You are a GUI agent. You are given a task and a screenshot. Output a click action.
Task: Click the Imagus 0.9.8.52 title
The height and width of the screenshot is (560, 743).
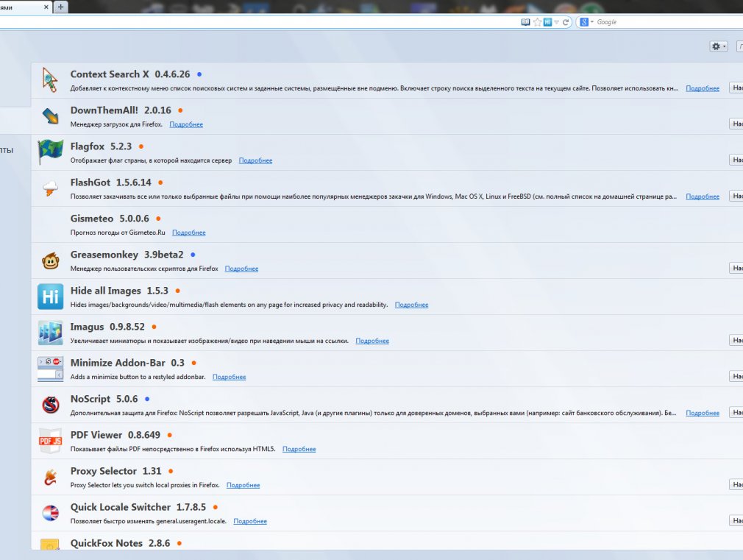click(x=107, y=327)
